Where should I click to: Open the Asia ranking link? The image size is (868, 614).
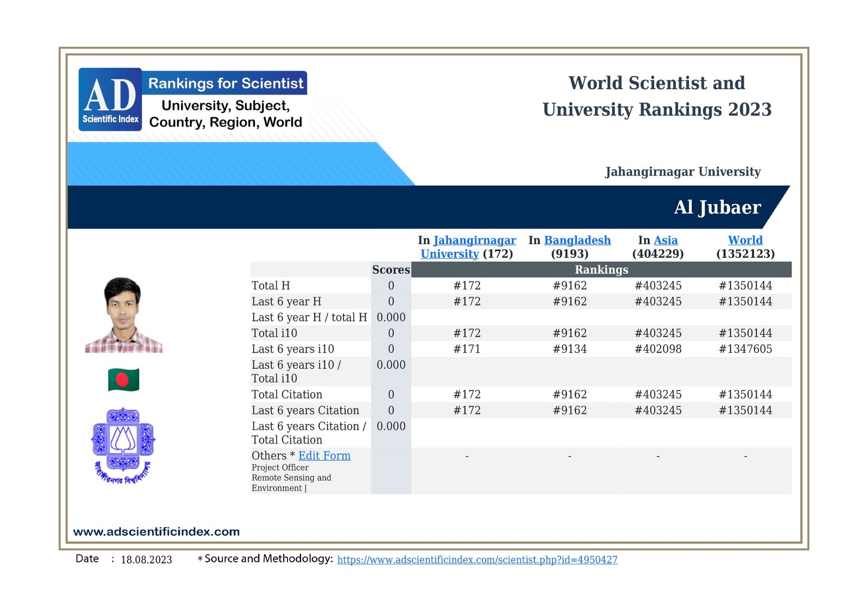click(x=666, y=240)
